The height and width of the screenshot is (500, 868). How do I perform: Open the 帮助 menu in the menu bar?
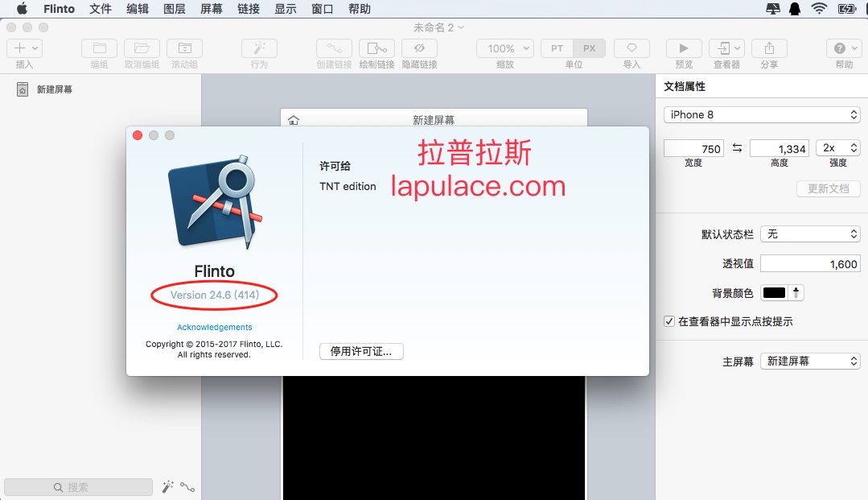pyautogui.click(x=360, y=9)
